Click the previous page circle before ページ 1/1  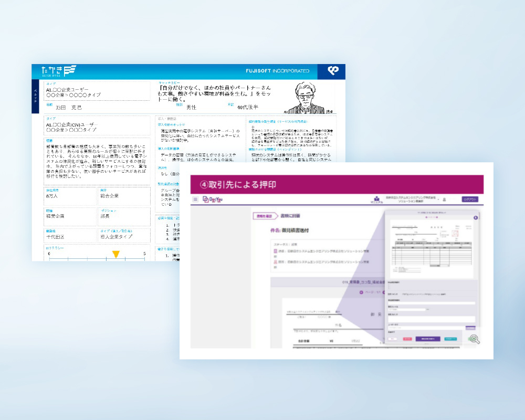[361, 292]
